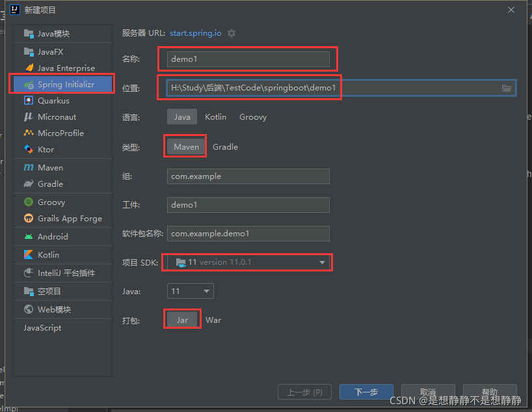532x412 pixels.
Task: Select Jar packaging
Action: [182, 320]
